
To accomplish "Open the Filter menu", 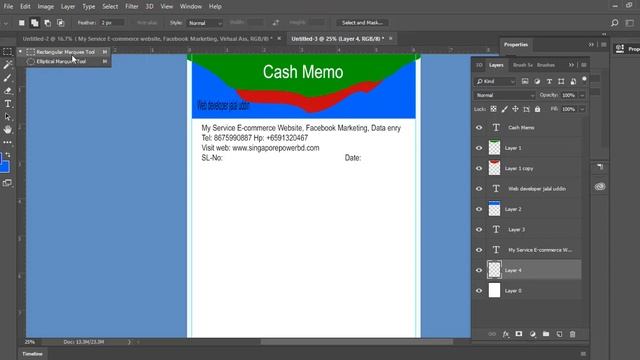I will [131, 7].
